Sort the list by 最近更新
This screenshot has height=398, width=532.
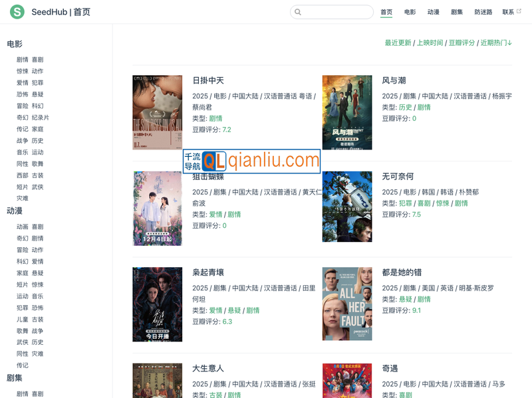398,43
